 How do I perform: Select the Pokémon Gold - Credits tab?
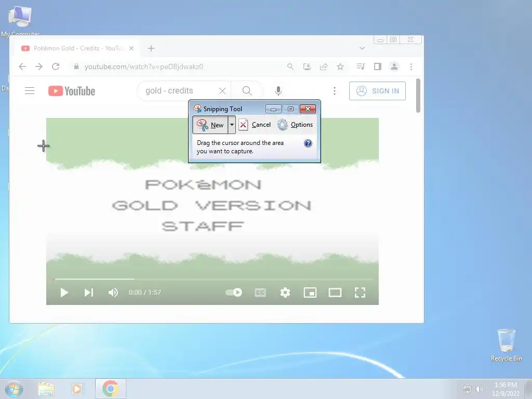77,48
